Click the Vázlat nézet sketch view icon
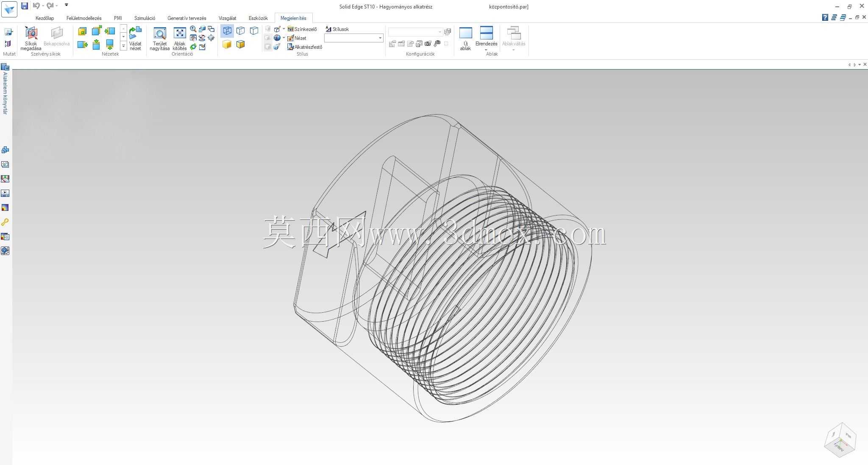The image size is (868, 465). pos(135,39)
